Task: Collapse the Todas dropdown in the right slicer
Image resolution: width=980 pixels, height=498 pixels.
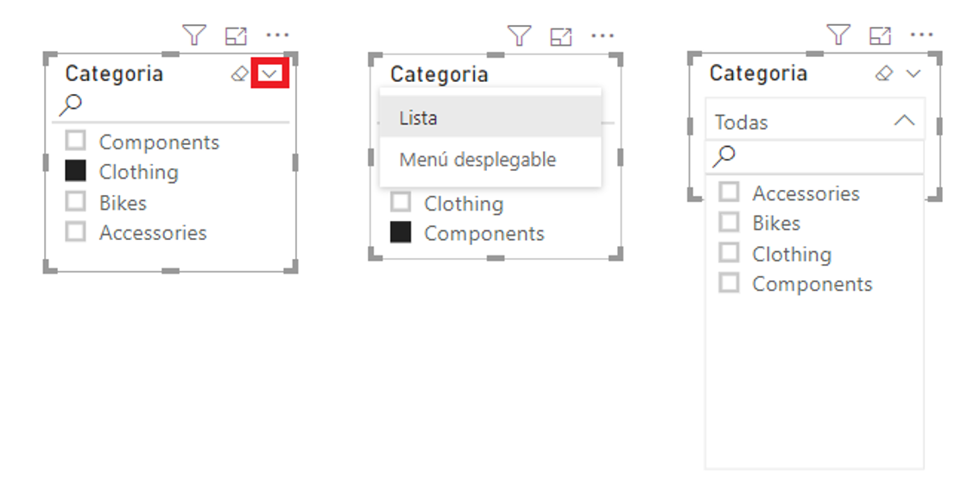Action: click(x=904, y=121)
